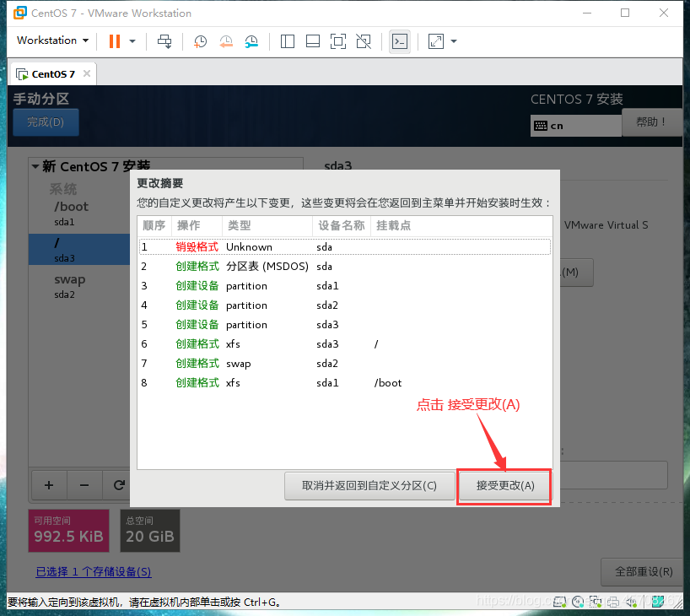The width and height of the screenshot is (690, 616).
Task: Select row 1 销毁格式 Unknown sda
Action: [x=345, y=246]
